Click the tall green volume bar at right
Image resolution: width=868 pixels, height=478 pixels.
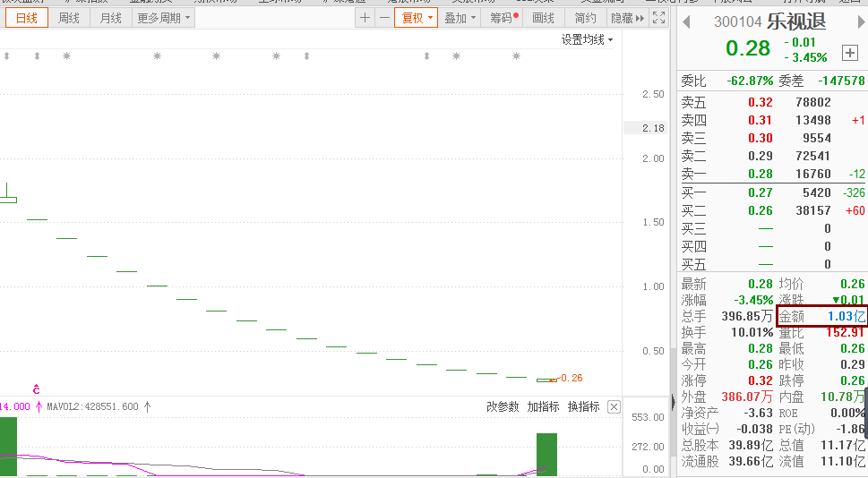point(547,454)
